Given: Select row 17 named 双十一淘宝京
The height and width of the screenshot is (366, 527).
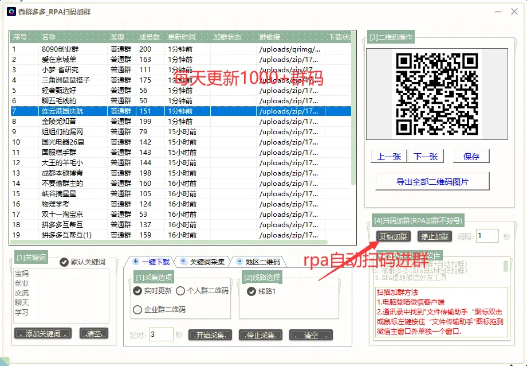Looking at the screenshot, I should click(x=181, y=214).
